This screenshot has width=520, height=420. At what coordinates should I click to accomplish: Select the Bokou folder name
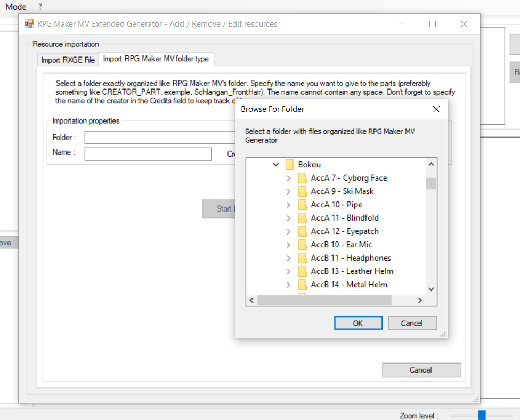click(310, 165)
